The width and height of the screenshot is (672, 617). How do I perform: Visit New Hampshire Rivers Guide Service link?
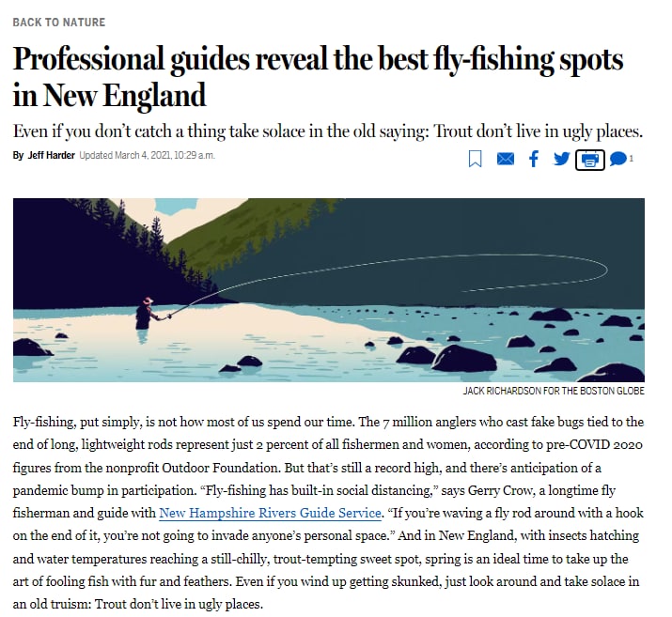pos(270,513)
